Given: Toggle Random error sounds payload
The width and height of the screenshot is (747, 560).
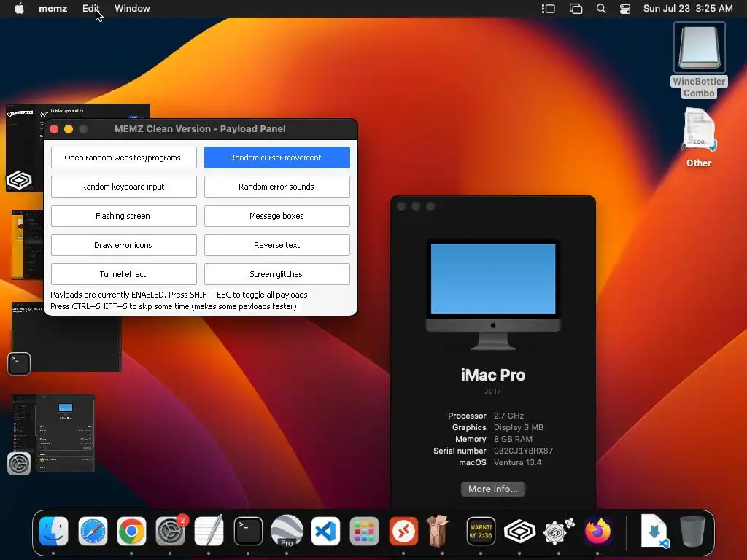Looking at the screenshot, I should click(276, 187).
